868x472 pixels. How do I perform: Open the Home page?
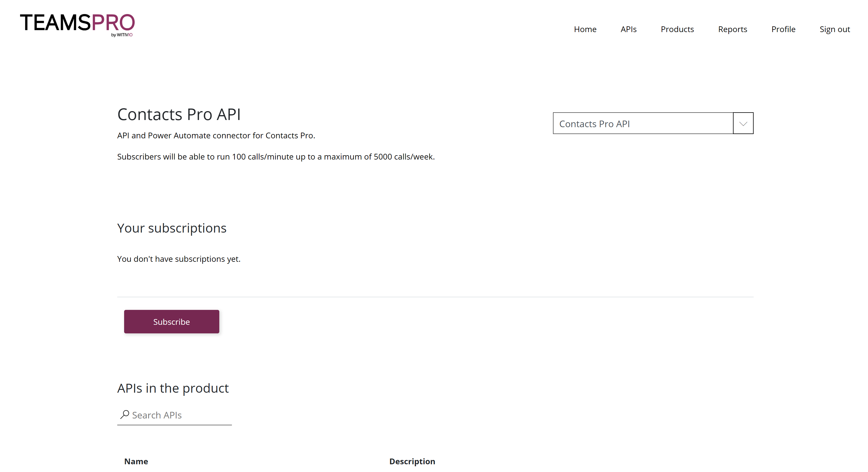(x=585, y=29)
